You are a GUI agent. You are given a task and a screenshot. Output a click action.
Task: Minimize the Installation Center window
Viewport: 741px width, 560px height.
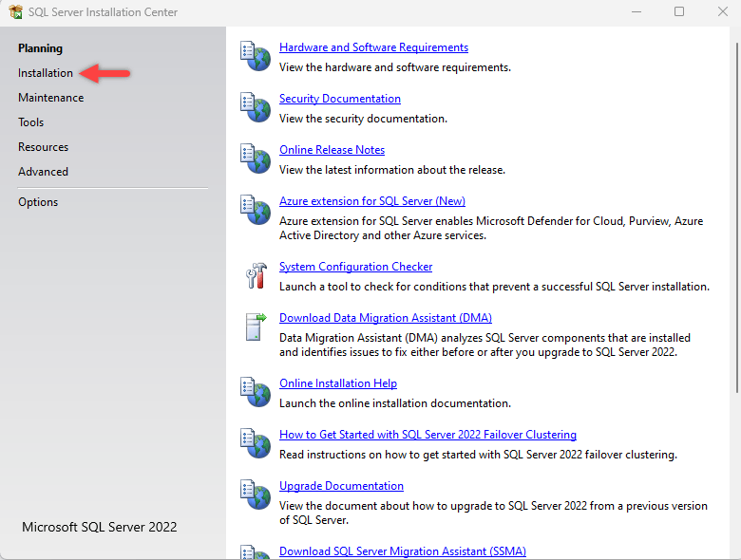(x=636, y=11)
